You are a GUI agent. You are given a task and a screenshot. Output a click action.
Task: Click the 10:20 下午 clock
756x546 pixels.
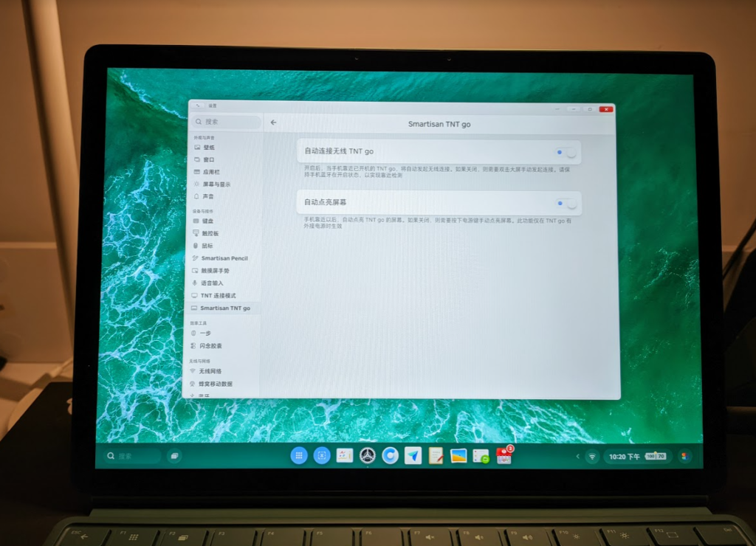point(624,457)
